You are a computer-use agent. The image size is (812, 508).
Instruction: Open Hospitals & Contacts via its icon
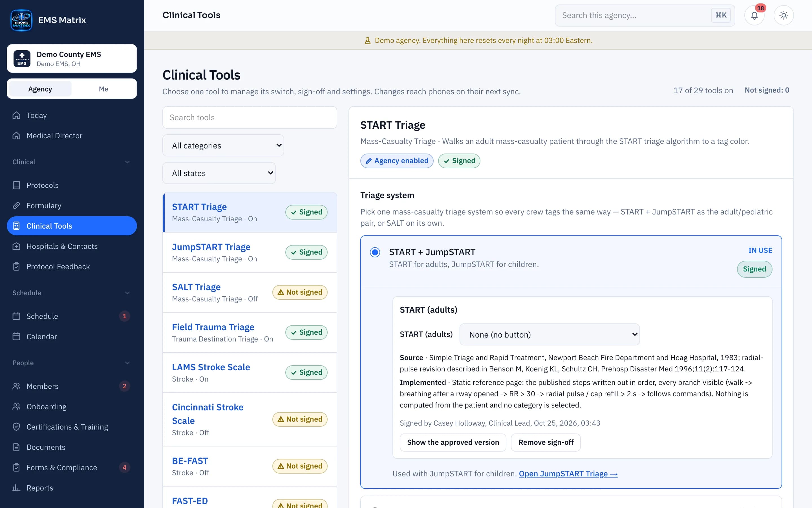(16, 246)
